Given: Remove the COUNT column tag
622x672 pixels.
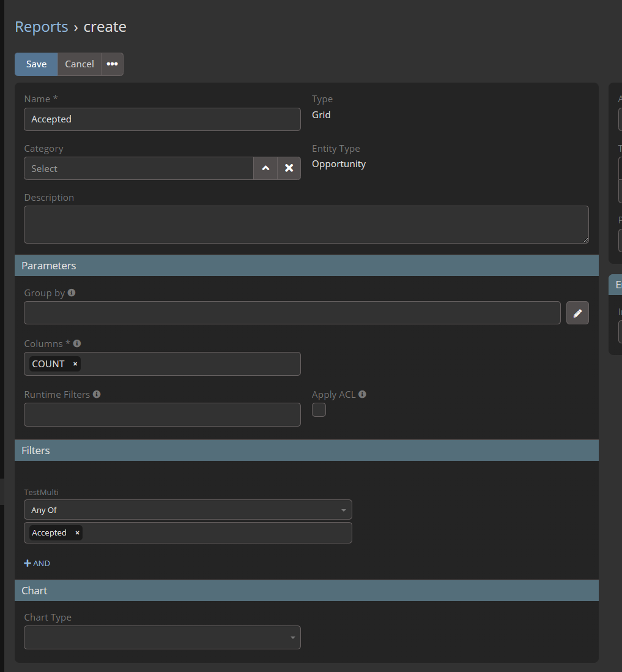Looking at the screenshot, I should click(x=75, y=364).
